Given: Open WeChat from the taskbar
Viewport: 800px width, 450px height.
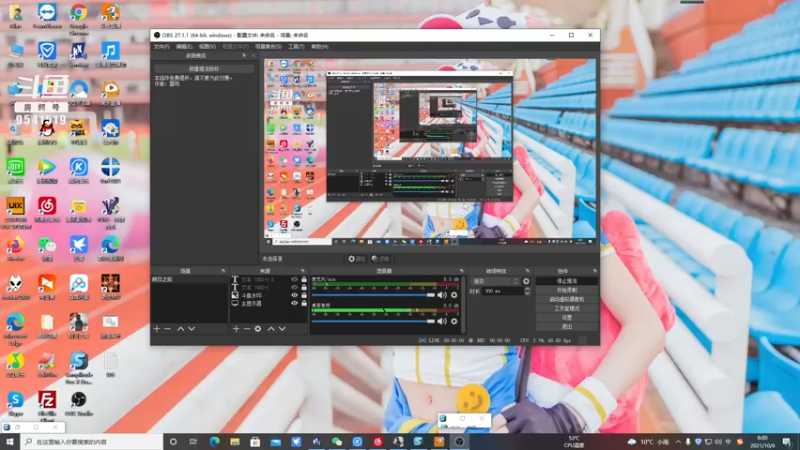Looking at the screenshot, I should coord(337,442).
